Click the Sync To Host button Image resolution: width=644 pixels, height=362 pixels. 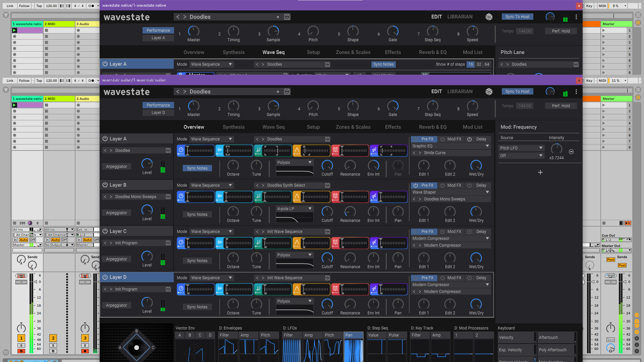coord(517,91)
